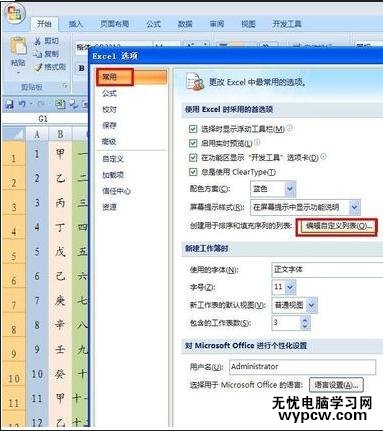This screenshot has height=431, width=383.
Task: Select column B header in worksheet
Action: coord(60,134)
